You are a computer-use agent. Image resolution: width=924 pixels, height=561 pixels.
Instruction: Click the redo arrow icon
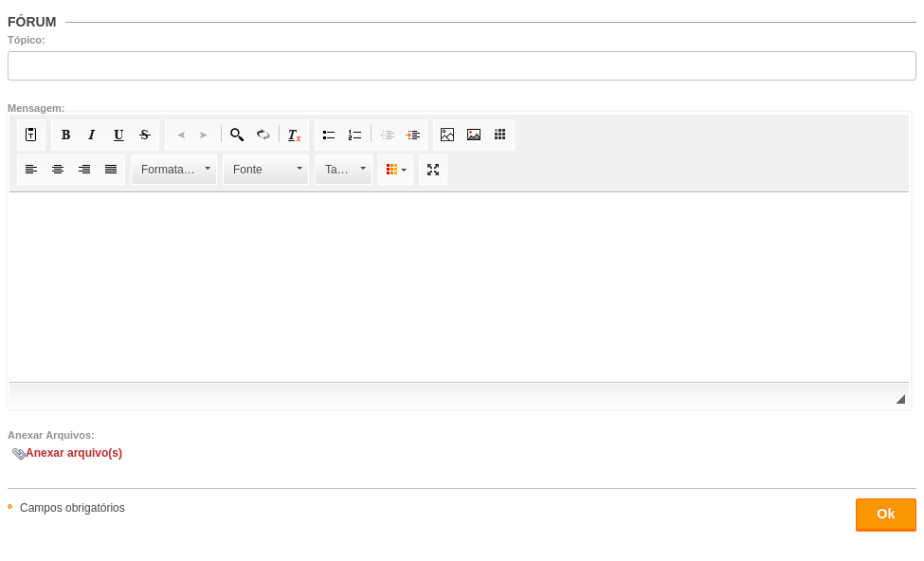(x=204, y=135)
